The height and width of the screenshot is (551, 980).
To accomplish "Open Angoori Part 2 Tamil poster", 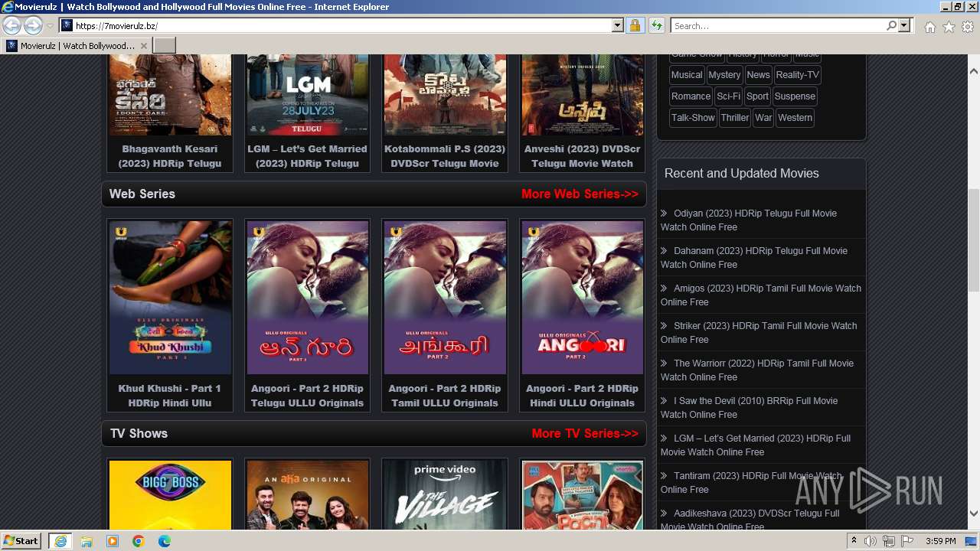I will [445, 298].
